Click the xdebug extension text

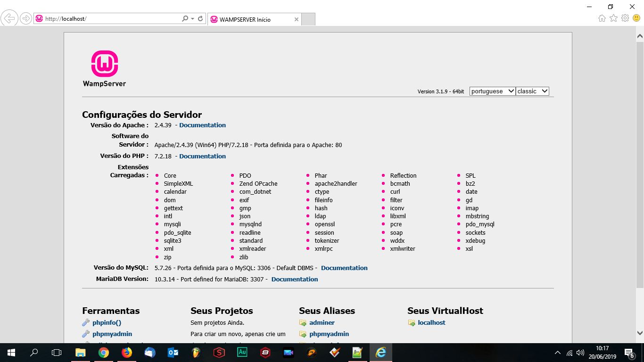pos(475,241)
